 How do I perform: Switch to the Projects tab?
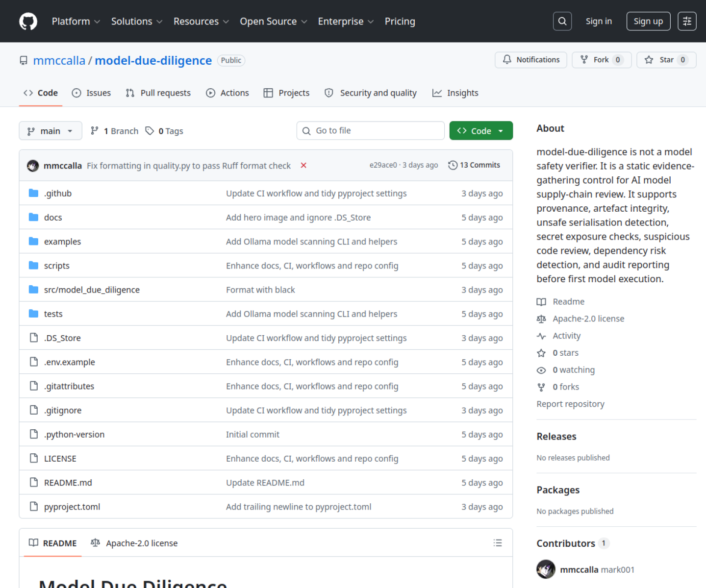pos(286,93)
